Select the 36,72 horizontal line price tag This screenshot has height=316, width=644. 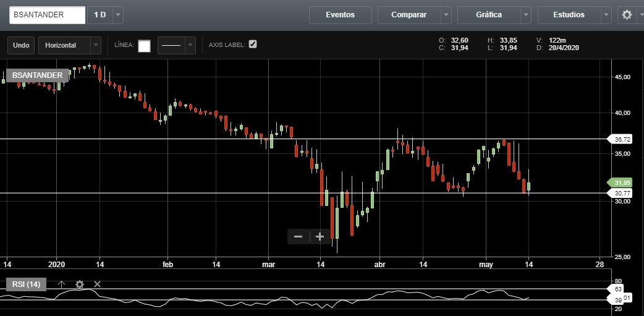tap(622, 139)
